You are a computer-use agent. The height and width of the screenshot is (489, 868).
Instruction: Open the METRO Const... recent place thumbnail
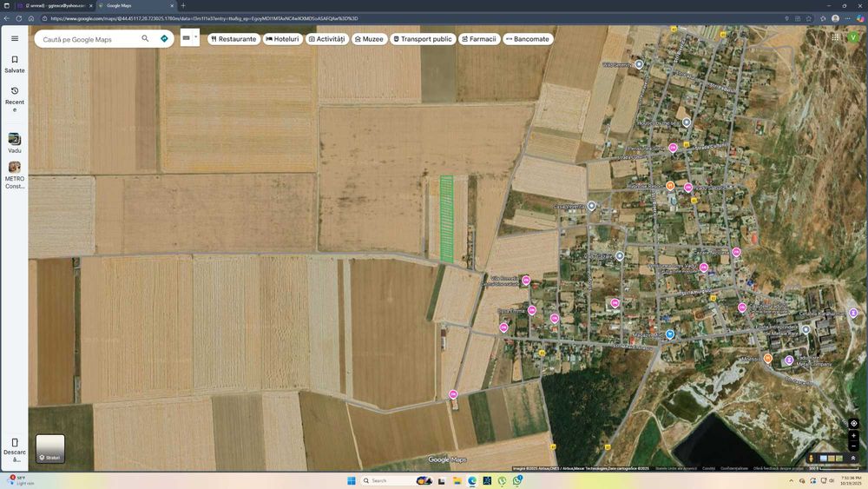coord(15,175)
